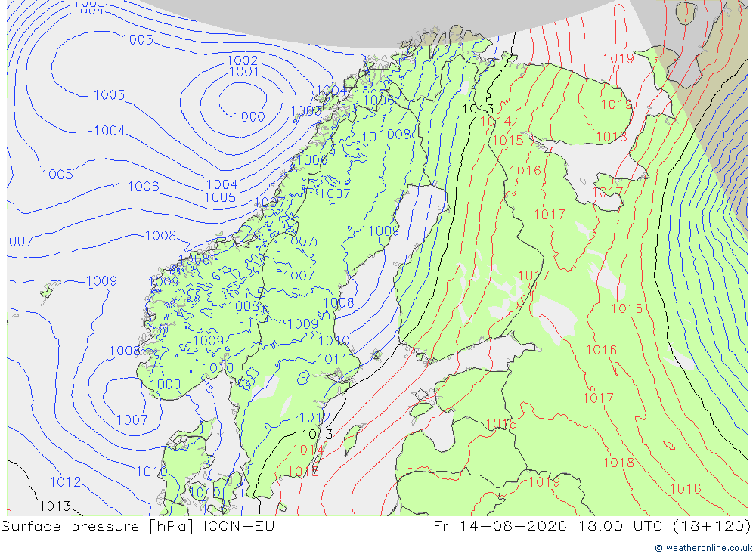Image resolution: width=756 pixels, height=554 pixels.
Task: Click the red 1014 label below southern 1013
Action: coord(308,450)
